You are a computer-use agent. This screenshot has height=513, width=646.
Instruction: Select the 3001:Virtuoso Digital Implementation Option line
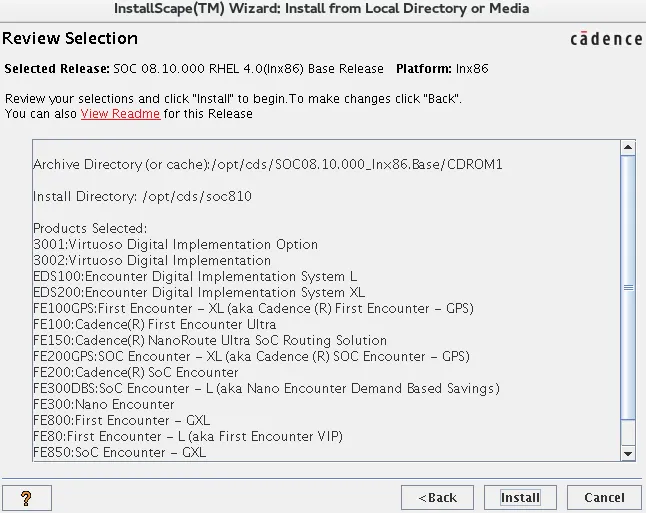click(x=175, y=244)
